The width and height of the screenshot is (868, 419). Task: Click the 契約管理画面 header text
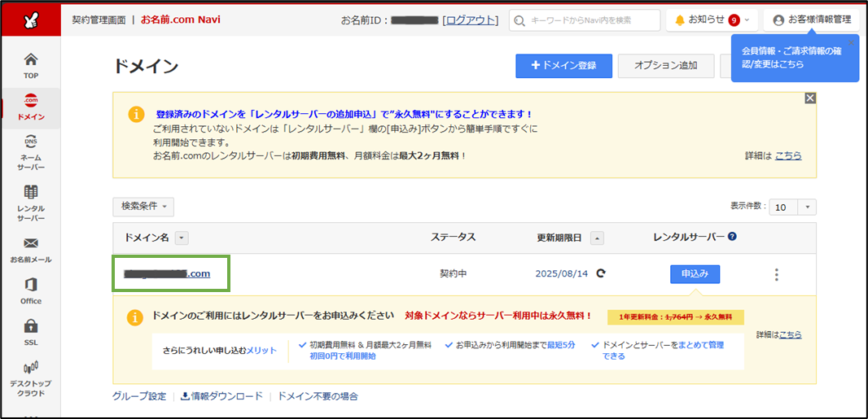[x=99, y=20]
